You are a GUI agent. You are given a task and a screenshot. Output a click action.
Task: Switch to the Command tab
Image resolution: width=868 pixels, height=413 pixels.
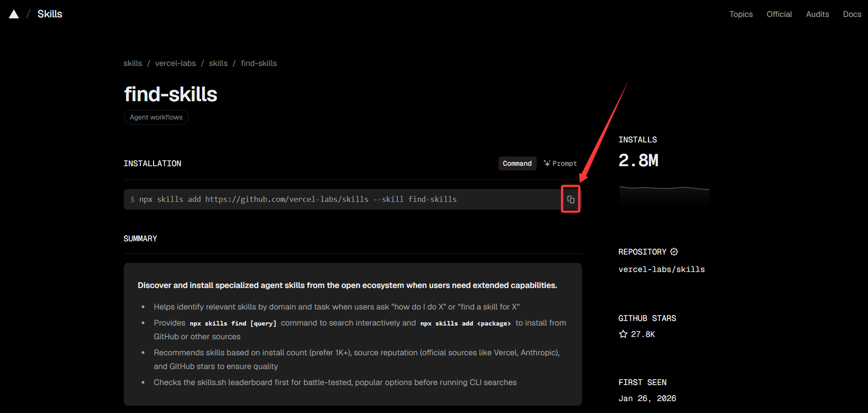(x=517, y=163)
